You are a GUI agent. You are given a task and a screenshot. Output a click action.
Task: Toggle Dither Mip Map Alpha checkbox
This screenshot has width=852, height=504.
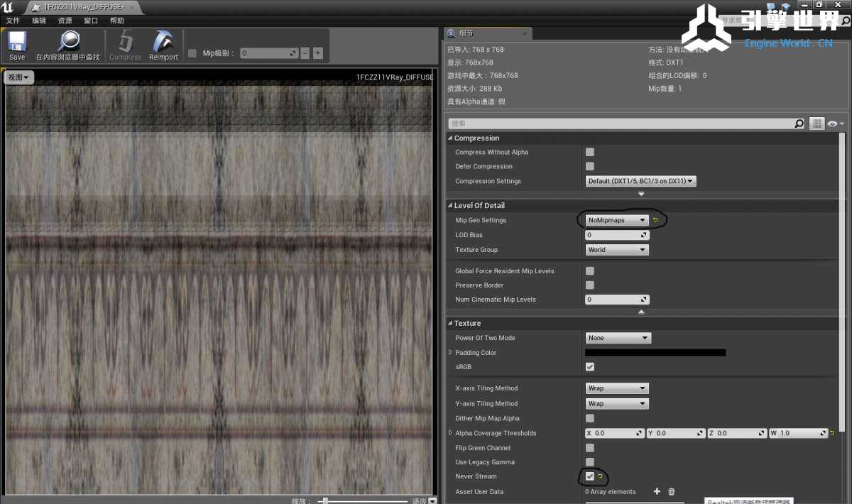590,418
